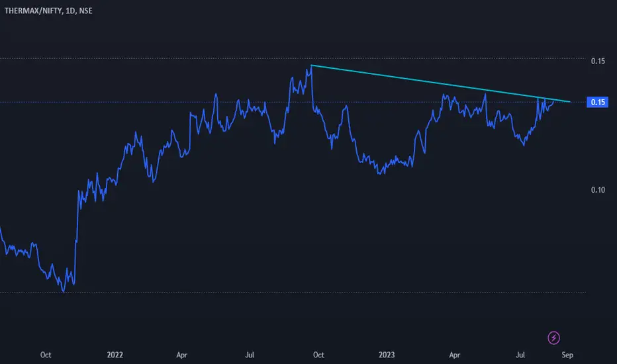This screenshot has height=364, width=617.
Task: Click the purple lightning bolt icon
Action: point(553,338)
